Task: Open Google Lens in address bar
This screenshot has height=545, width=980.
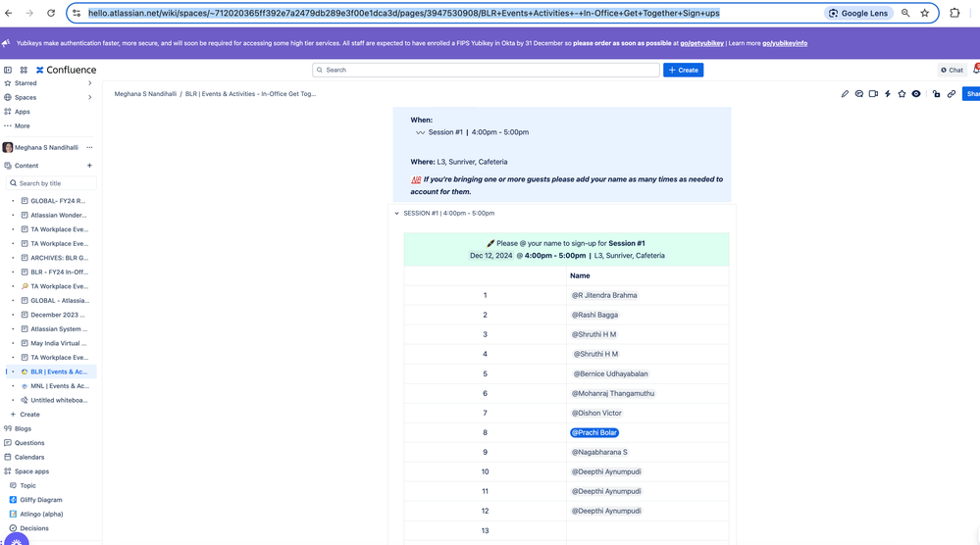Action: (x=858, y=13)
